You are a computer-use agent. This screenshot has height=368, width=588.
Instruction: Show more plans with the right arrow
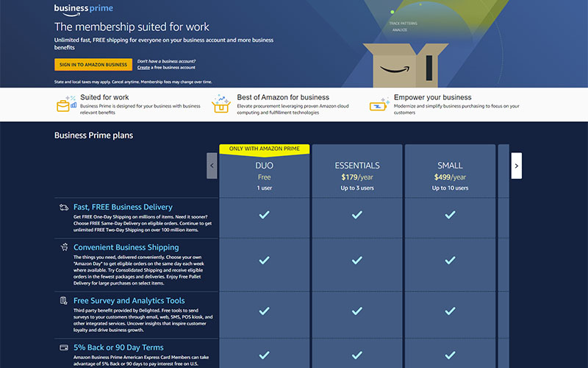click(x=517, y=166)
